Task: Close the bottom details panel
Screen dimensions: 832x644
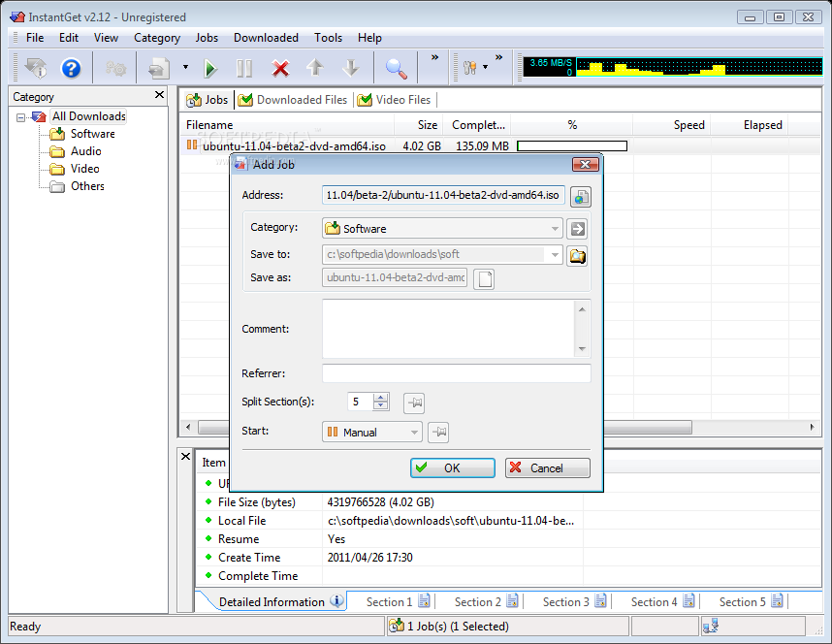Action: [186, 456]
